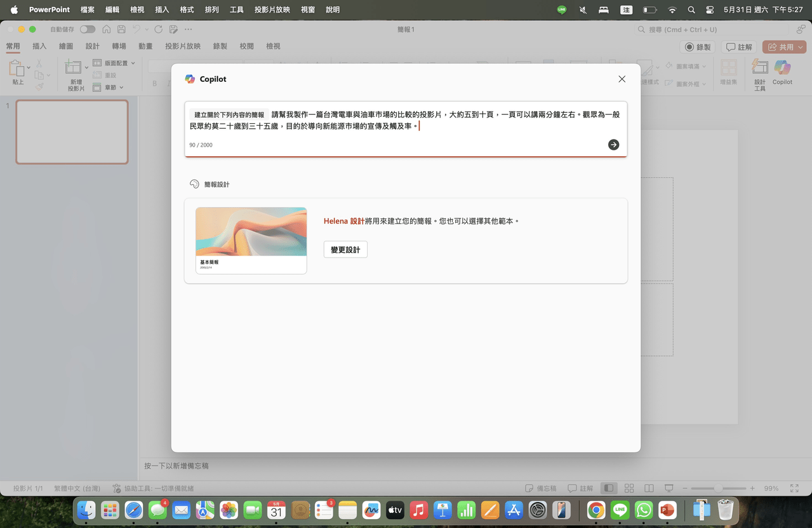The image size is (812, 528).
Task: Switch to the 插入 ribbon tab
Action: [39, 46]
